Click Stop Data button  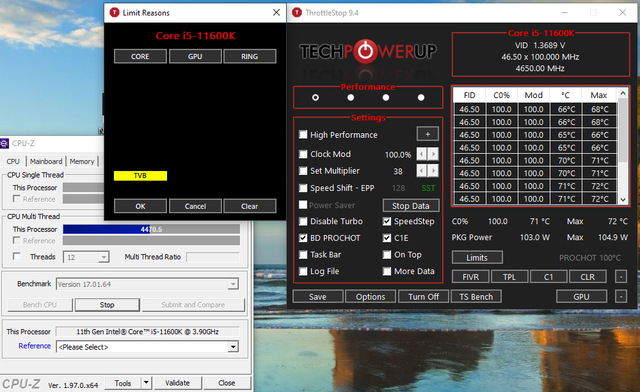pos(411,206)
